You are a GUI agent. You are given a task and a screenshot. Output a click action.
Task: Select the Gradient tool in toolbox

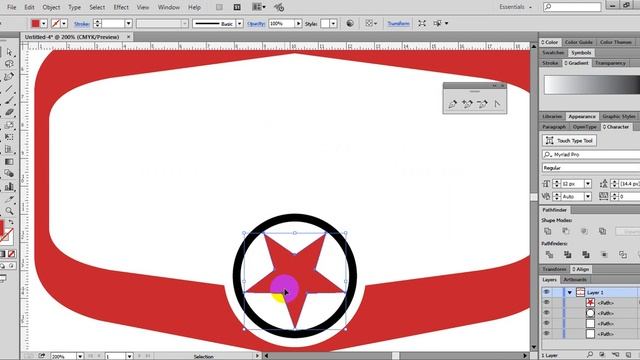[x=9, y=162]
